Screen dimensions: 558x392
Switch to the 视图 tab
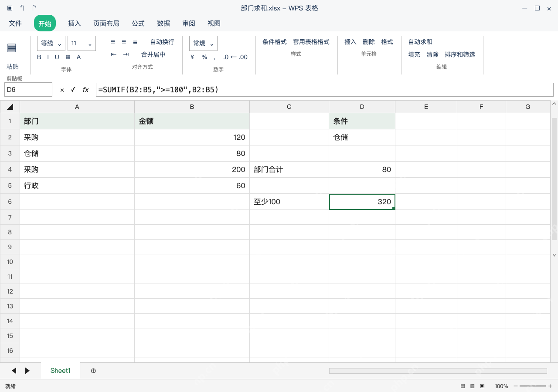pos(214,23)
